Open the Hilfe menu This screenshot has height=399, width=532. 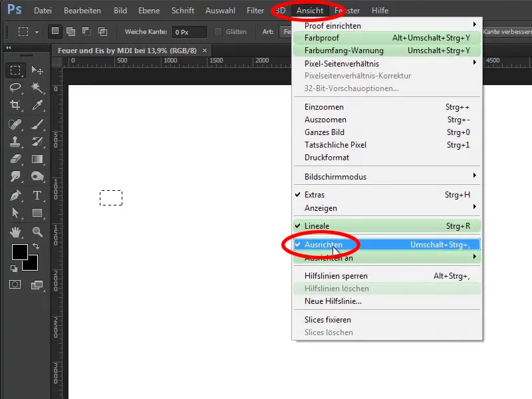380,11
